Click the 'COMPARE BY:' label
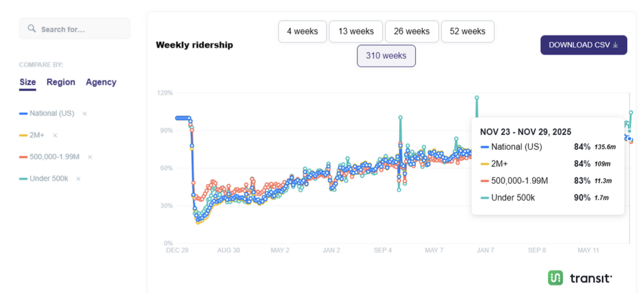The width and height of the screenshot is (644, 294). (41, 65)
